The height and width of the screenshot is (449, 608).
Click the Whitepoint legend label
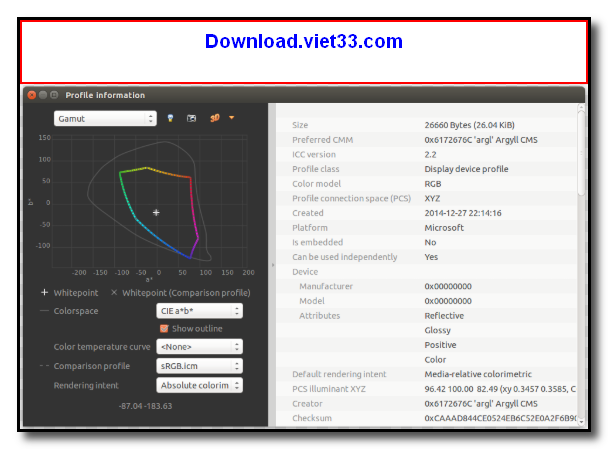pyautogui.click(x=76, y=293)
